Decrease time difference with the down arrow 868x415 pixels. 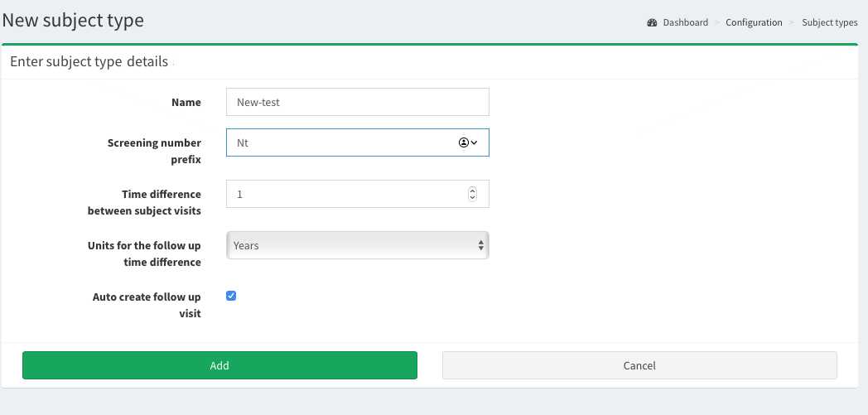tap(473, 198)
